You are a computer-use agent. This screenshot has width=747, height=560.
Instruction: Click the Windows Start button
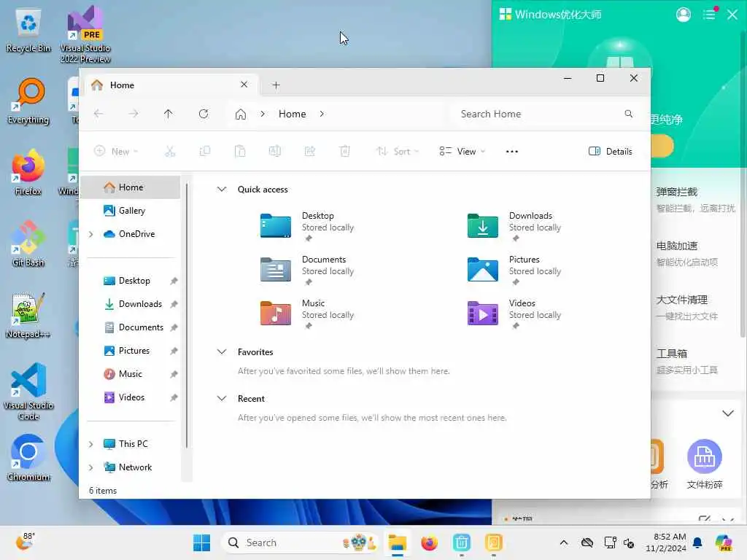click(x=201, y=542)
